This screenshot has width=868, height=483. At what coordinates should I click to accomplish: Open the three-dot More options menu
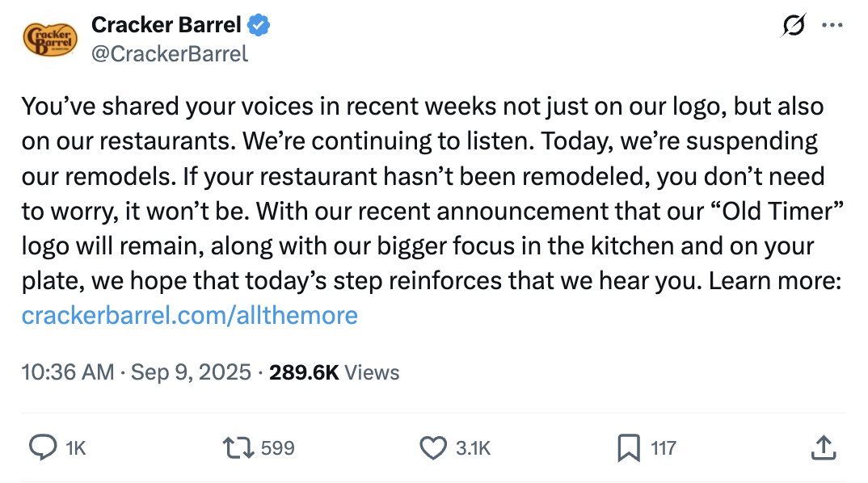[832, 26]
